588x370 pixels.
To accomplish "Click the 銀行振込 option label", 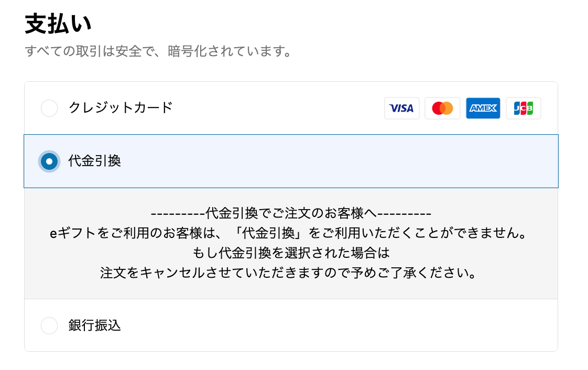I will 95,325.
